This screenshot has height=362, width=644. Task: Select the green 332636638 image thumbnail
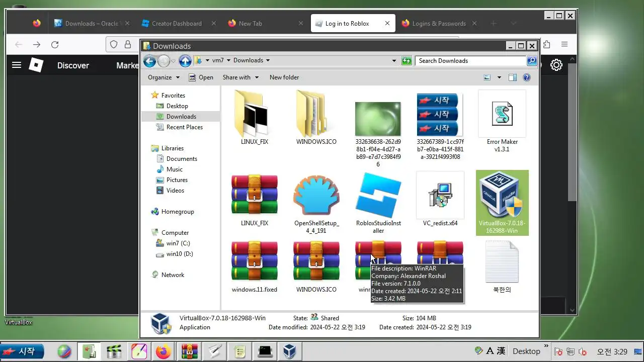[378, 119]
